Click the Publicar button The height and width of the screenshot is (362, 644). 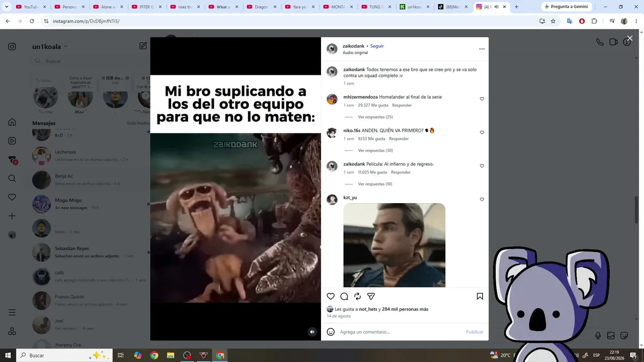[474, 332]
